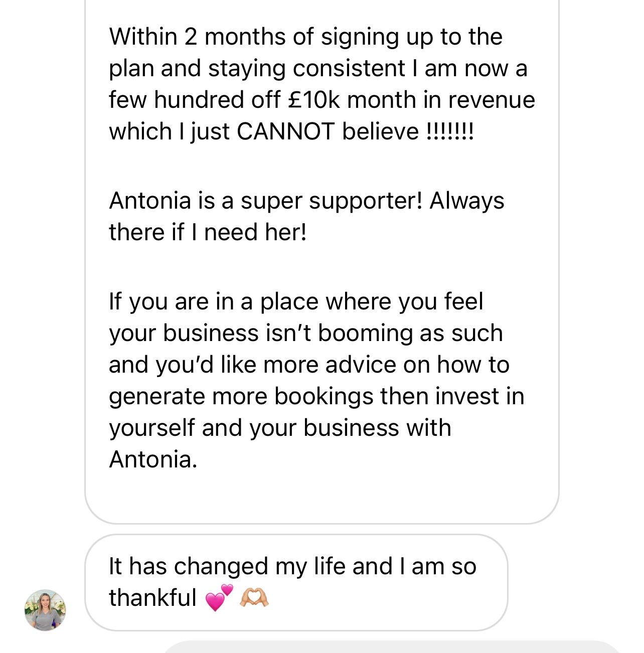This screenshot has height=653, width=644.
Task: Tap the grey reply bubble at the bottom edge
Action: coord(391,647)
